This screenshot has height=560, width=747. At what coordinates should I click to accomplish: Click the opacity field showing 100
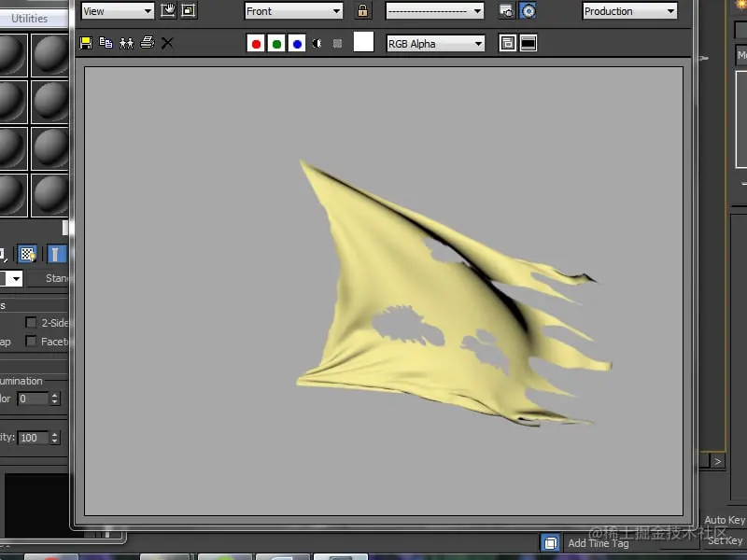(33, 438)
